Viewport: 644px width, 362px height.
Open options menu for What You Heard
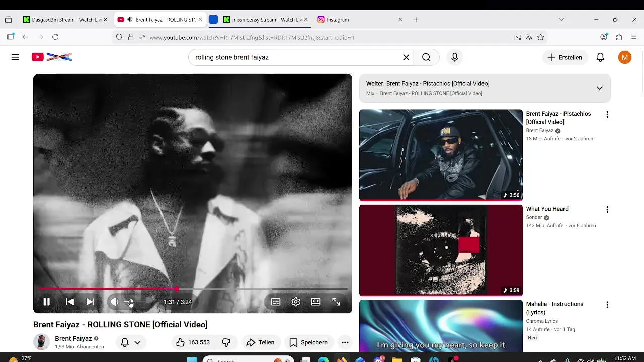(x=607, y=210)
